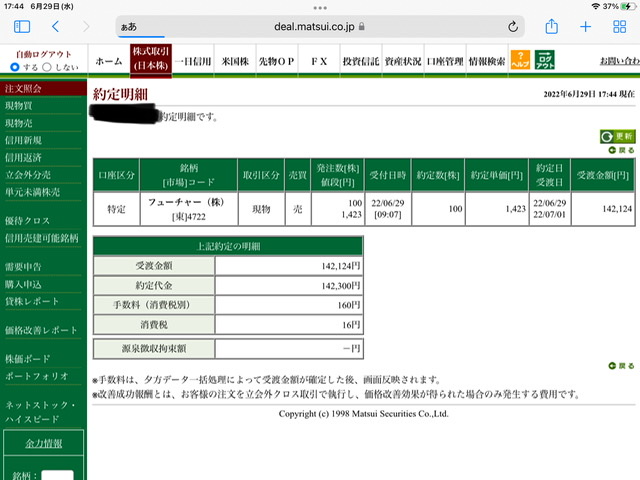Open the ホーム tab

[x=109, y=61]
